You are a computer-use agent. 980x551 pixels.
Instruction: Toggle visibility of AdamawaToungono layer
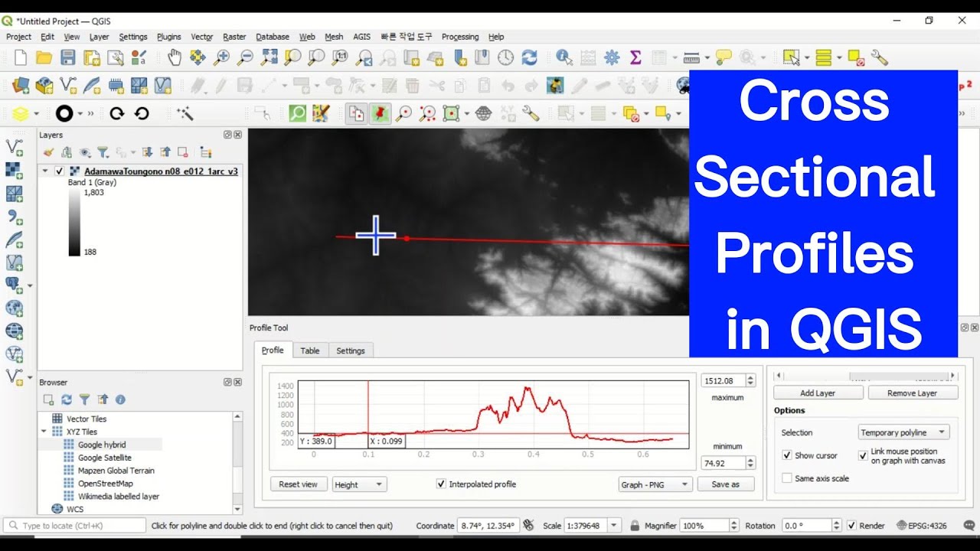60,171
